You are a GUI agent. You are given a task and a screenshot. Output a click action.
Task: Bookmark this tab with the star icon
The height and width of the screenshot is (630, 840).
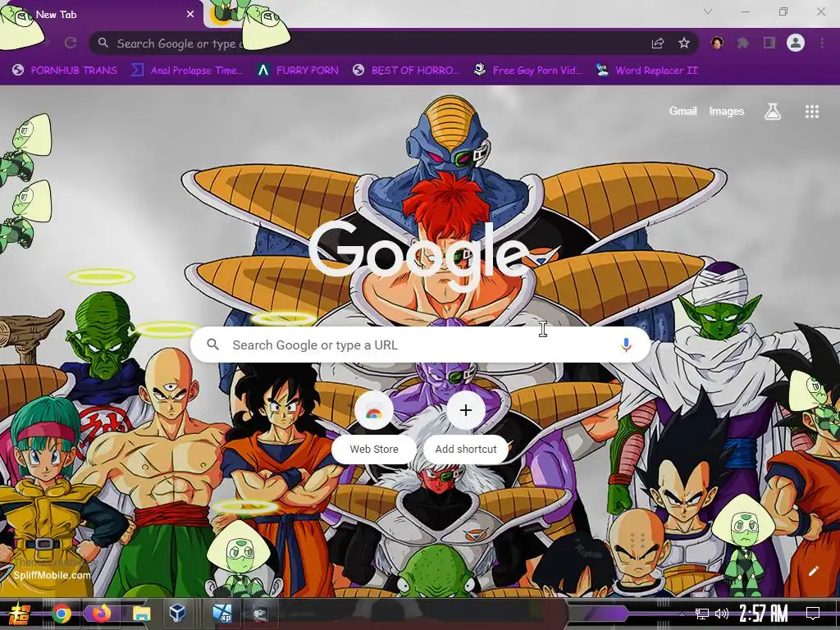point(684,43)
